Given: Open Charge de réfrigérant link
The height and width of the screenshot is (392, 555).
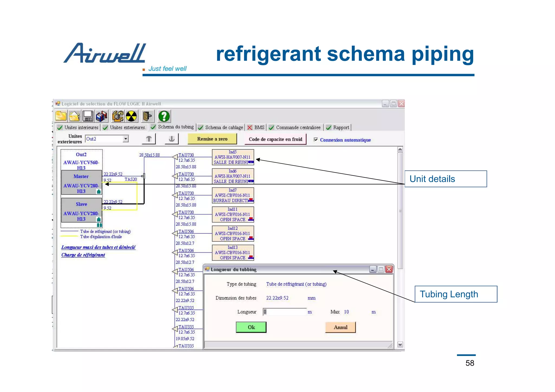Looking at the screenshot, I should click(x=83, y=255).
